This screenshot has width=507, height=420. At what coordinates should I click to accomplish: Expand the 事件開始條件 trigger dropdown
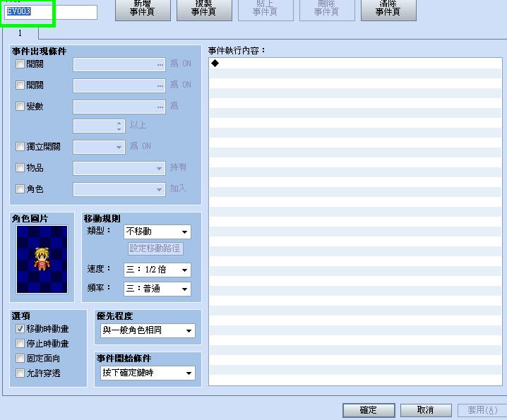coord(148,373)
